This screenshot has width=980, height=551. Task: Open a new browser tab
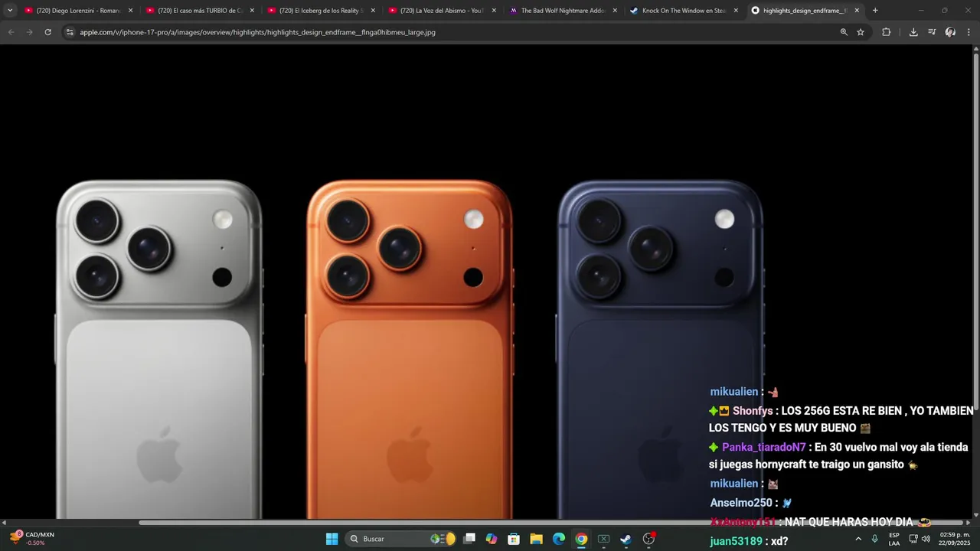coord(875,11)
